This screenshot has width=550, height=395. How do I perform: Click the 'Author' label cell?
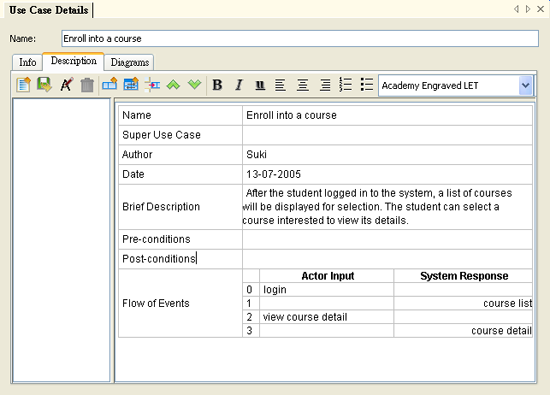click(x=180, y=155)
